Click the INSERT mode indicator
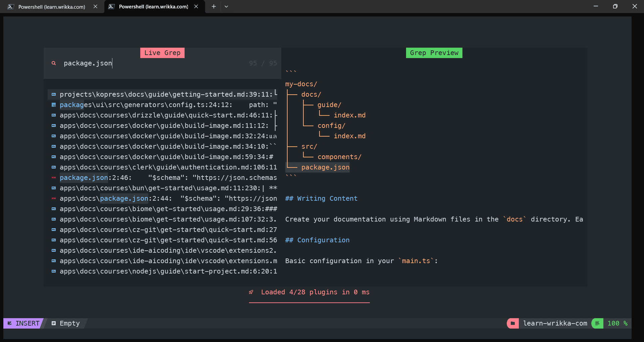 28,323
